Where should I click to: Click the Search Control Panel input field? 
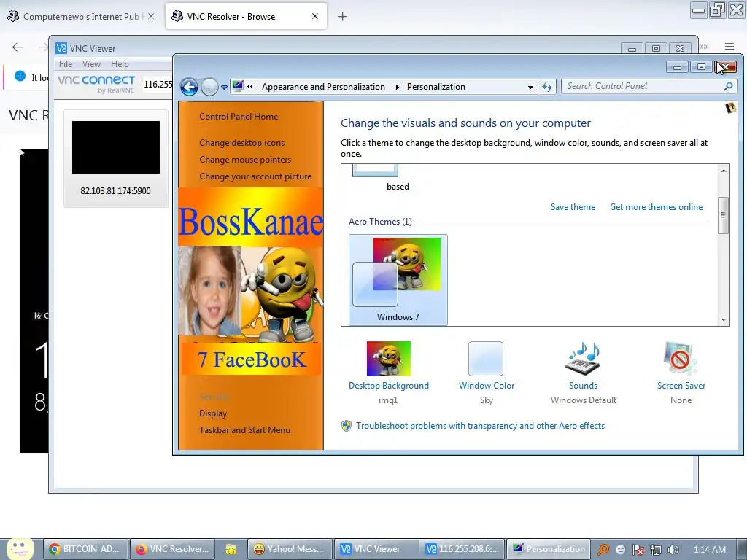(643, 86)
